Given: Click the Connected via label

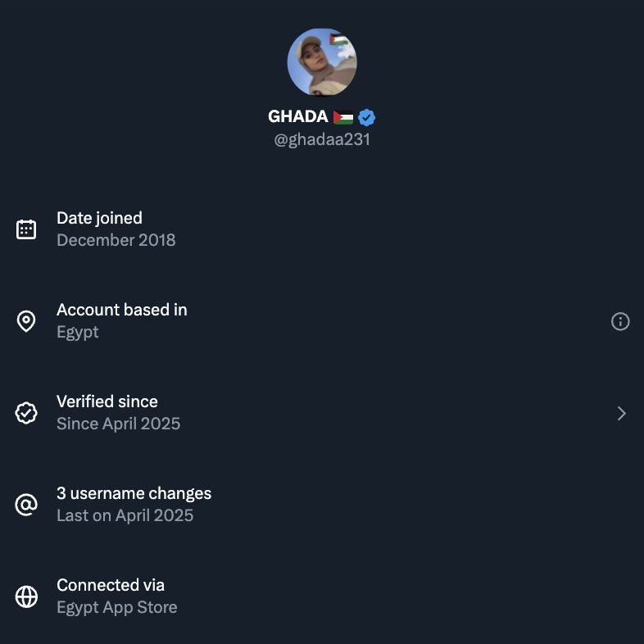Looking at the screenshot, I should pyautogui.click(x=111, y=585).
